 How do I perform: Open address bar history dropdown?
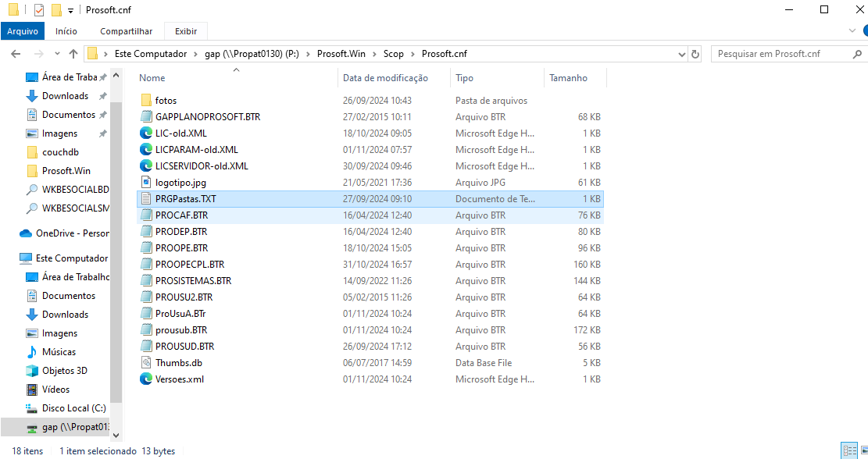tap(682, 54)
